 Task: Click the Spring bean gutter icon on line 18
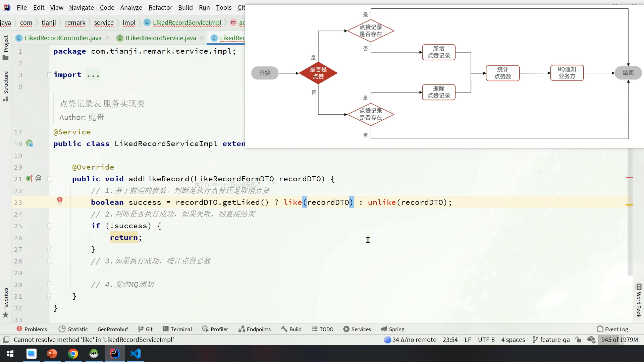pyautogui.click(x=30, y=144)
